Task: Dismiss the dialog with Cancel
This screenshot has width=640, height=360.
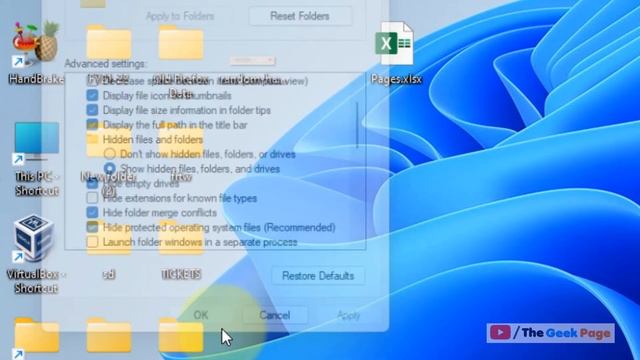Action: tap(275, 315)
